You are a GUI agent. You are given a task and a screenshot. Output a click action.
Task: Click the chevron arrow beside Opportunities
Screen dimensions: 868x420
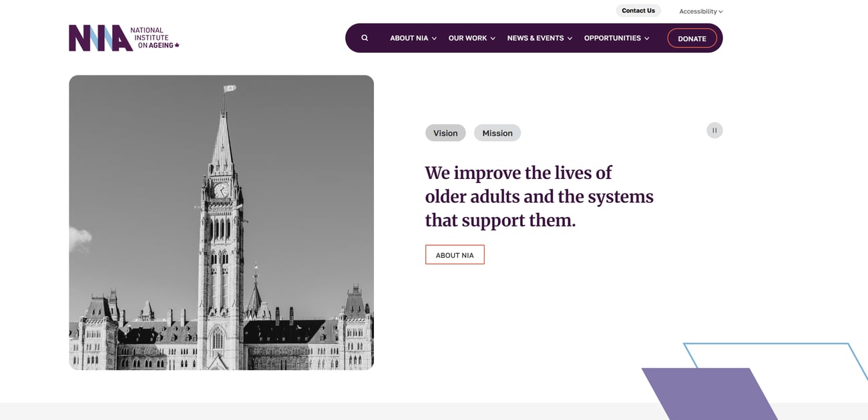pos(646,39)
